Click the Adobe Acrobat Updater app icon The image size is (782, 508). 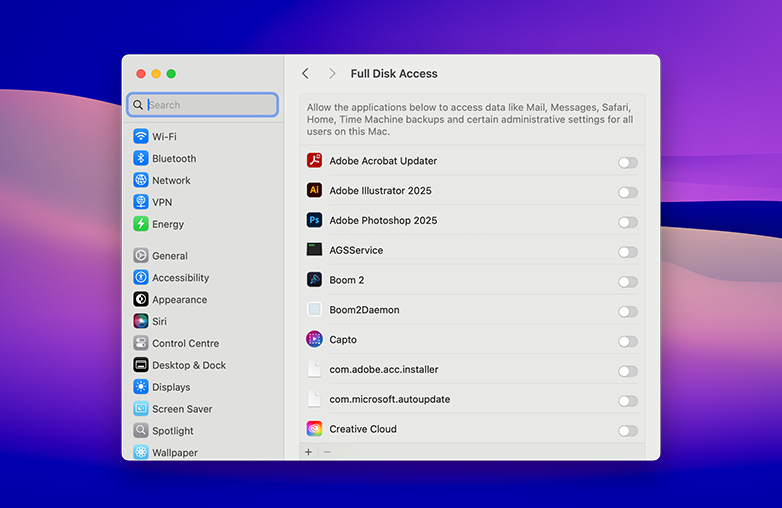pyautogui.click(x=314, y=160)
